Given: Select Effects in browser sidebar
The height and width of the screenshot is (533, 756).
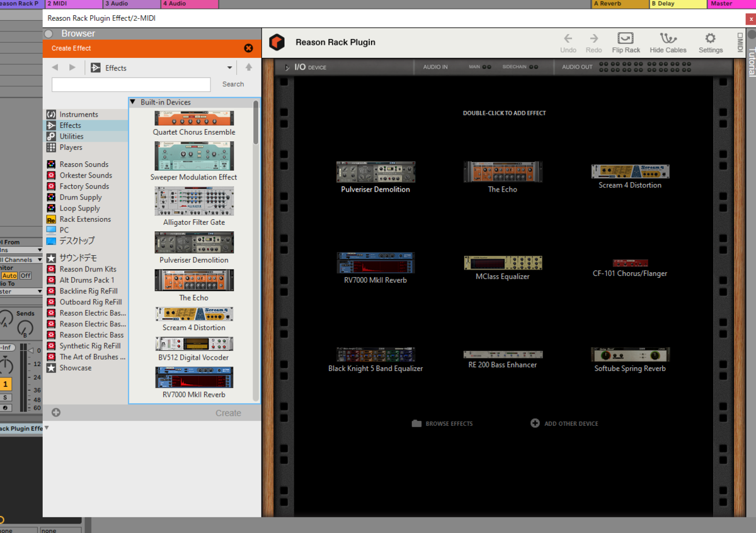Looking at the screenshot, I should coord(70,125).
